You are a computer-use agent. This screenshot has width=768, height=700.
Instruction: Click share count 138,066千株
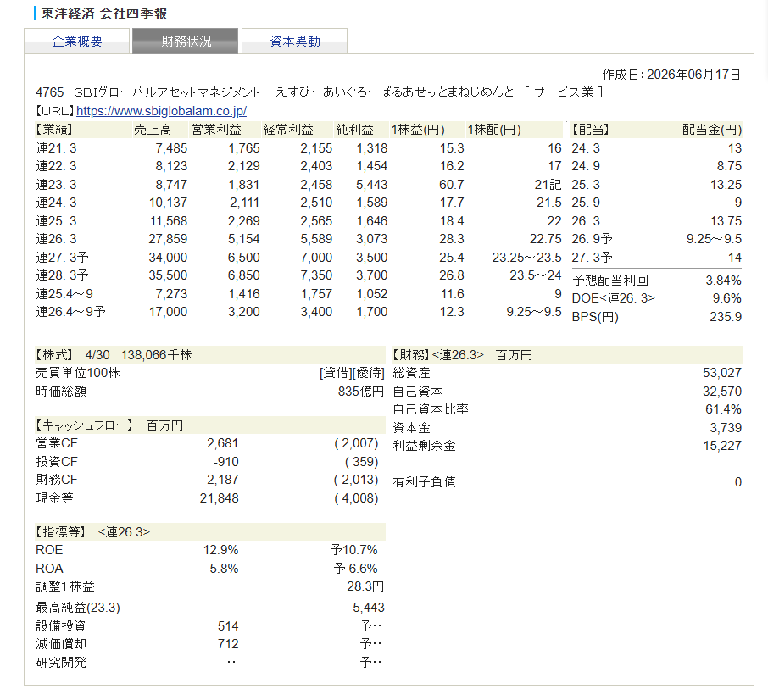(x=157, y=355)
